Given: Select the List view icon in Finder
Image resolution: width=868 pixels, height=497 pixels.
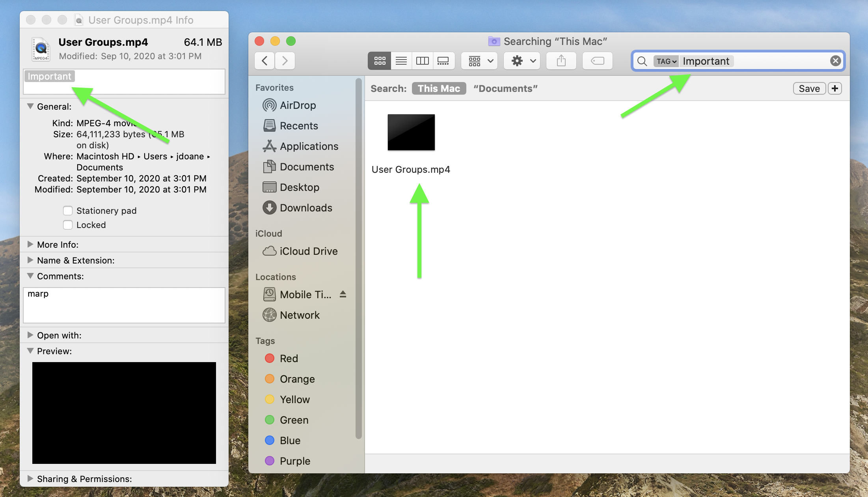Looking at the screenshot, I should point(400,60).
